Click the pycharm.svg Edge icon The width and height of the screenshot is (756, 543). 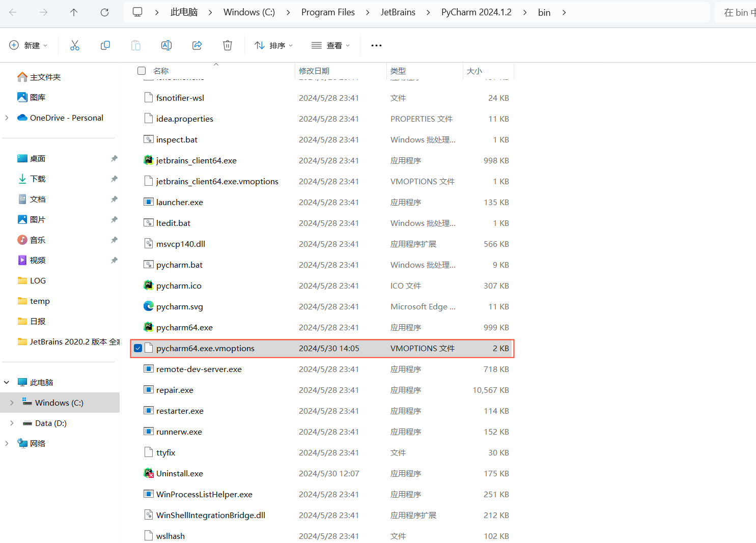[x=149, y=306]
